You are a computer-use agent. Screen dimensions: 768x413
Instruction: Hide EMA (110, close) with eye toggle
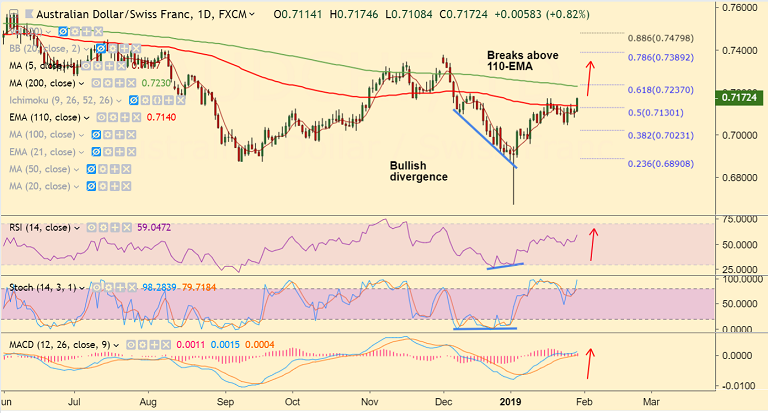tap(101, 118)
